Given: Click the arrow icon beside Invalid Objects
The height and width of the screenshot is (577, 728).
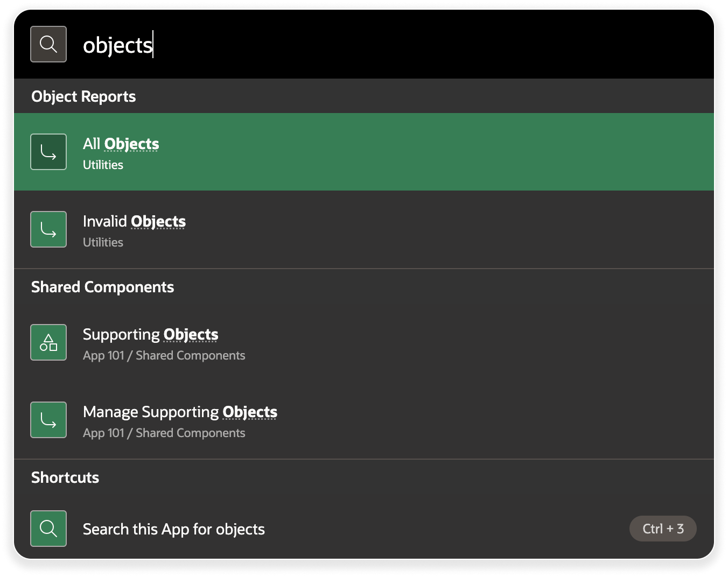Looking at the screenshot, I should (x=48, y=229).
